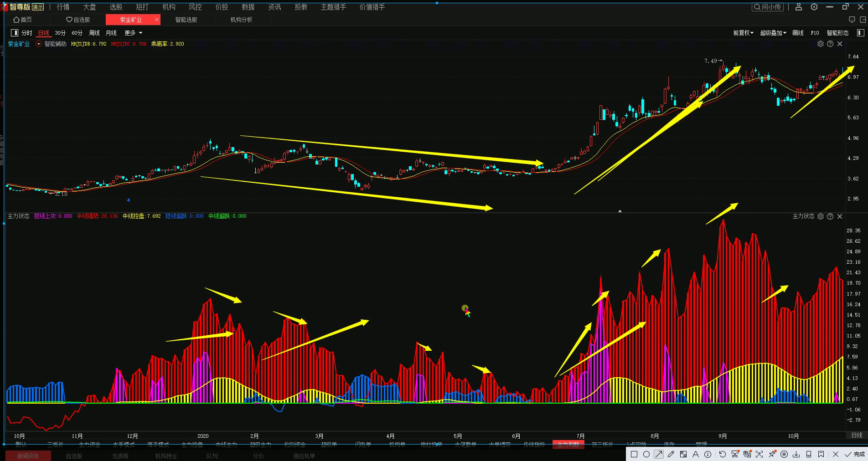Start screen recording from screenshot toolbar
Image resolution: width=868 pixels, height=461 pixels.
[x=784, y=454]
